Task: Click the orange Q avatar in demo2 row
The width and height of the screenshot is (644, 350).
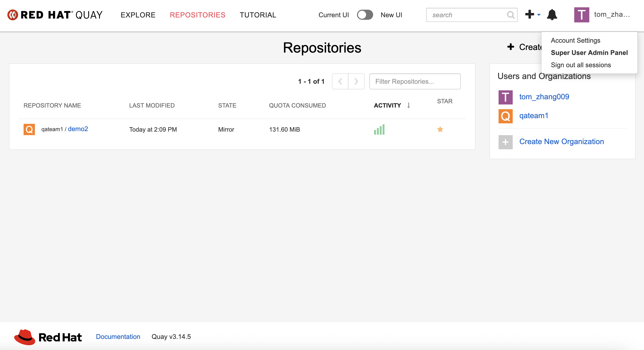Action: point(29,129)
